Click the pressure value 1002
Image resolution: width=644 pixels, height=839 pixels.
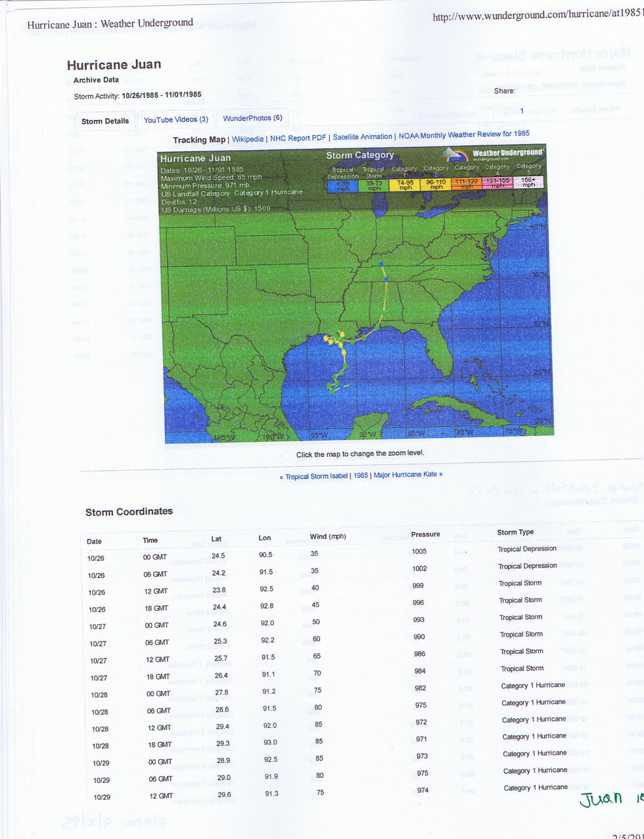[x=420, y=568]
